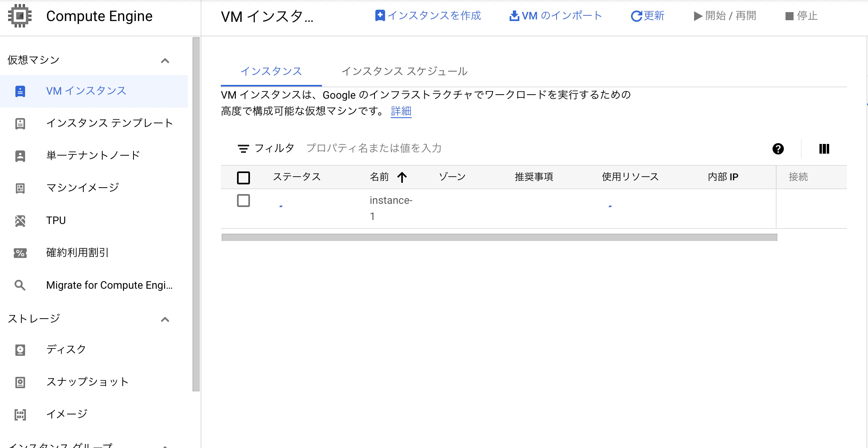Collapse the ストレージ section
This screenshot has height=448, width=868.
165,320
